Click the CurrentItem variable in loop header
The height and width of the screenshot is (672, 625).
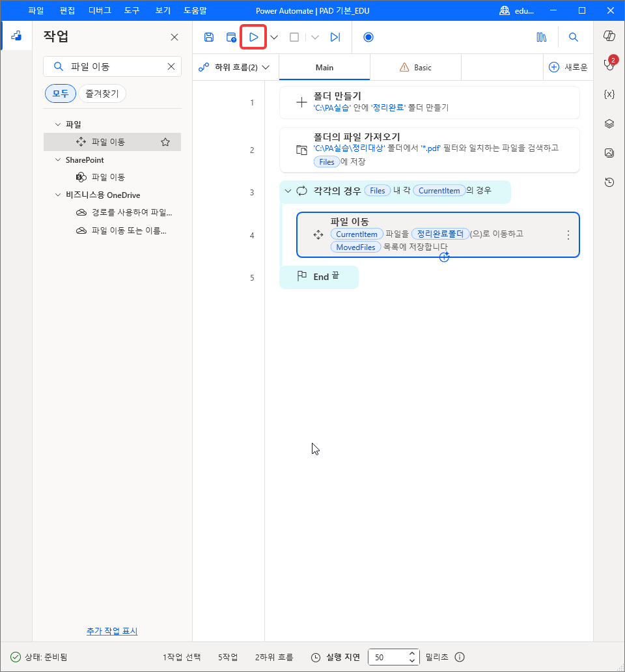pyautogui.click(x=439, y=191)
